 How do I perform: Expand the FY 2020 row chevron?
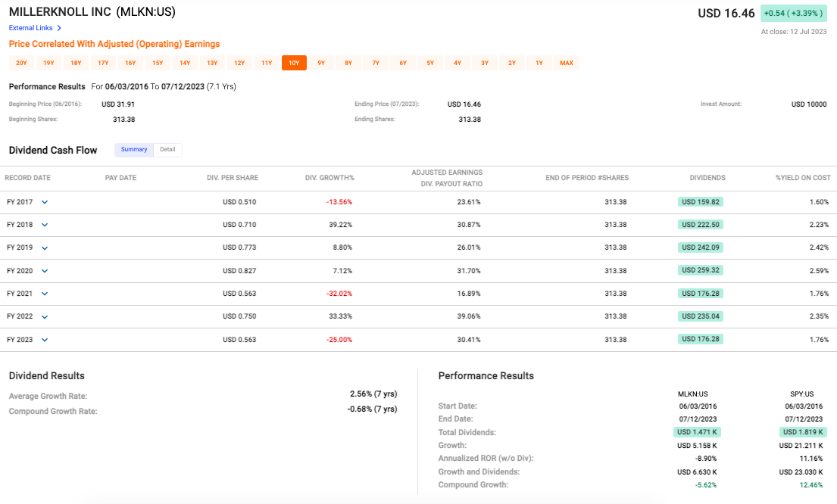pos(45,271)
